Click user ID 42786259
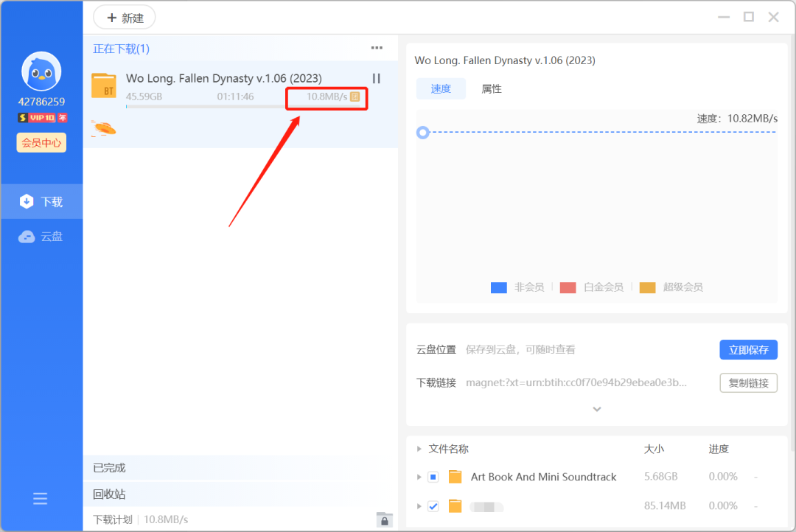This screenshot has height=532, width=796. (41, 102)
